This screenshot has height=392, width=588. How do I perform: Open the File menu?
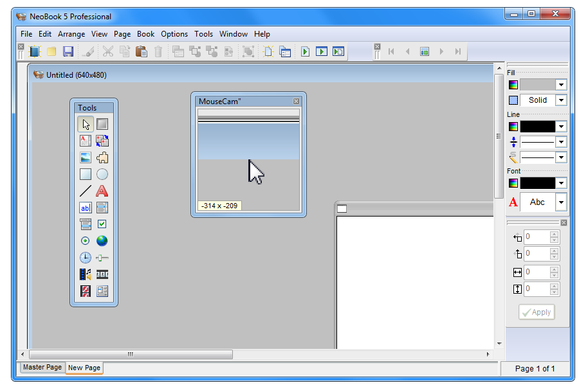point(26,34)
